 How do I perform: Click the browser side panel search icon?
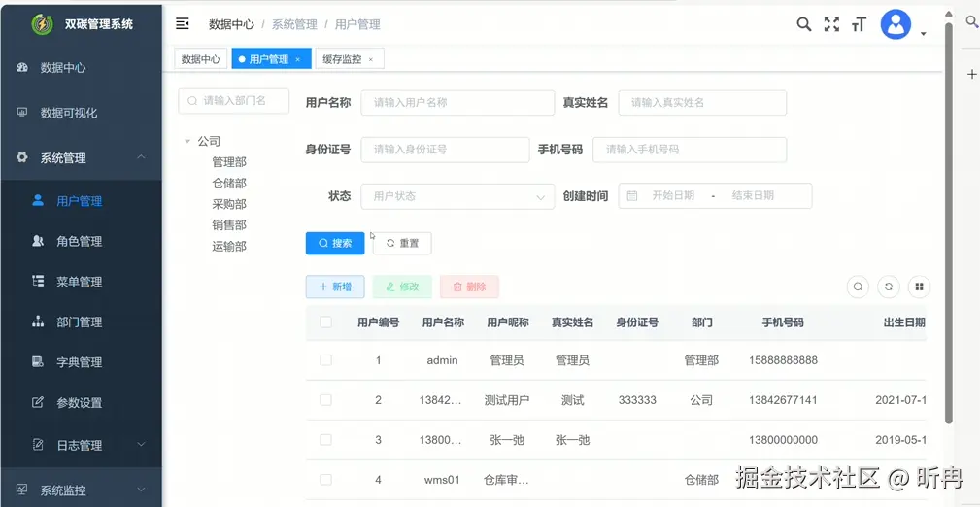tap(971, 22)
